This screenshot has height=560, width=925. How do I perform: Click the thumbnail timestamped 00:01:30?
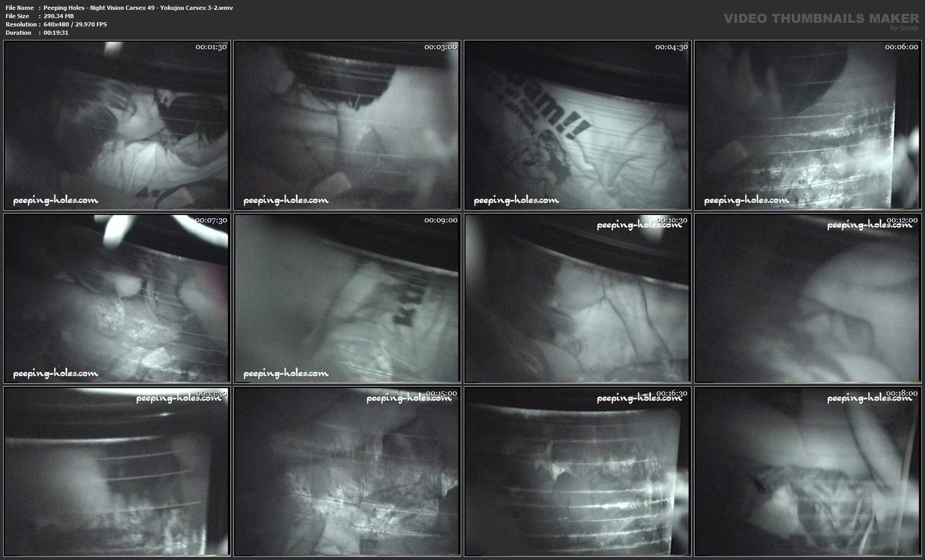tap(117, 125)
